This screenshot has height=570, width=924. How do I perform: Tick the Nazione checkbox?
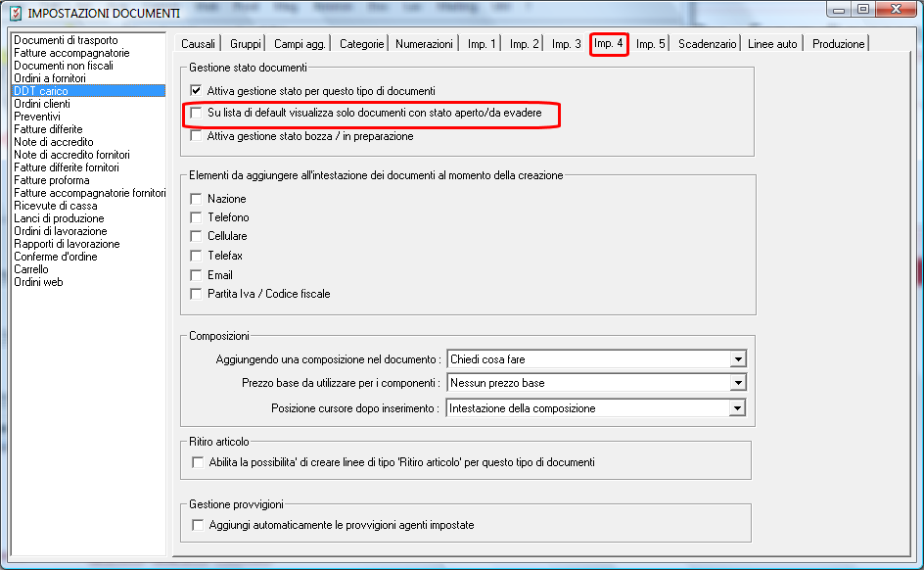tap(196, 199)
